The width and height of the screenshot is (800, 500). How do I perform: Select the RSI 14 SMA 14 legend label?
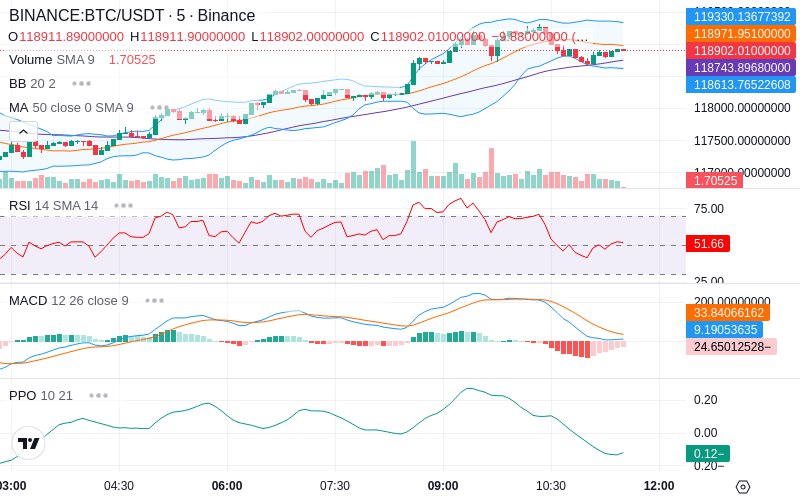tap(54, 206)
